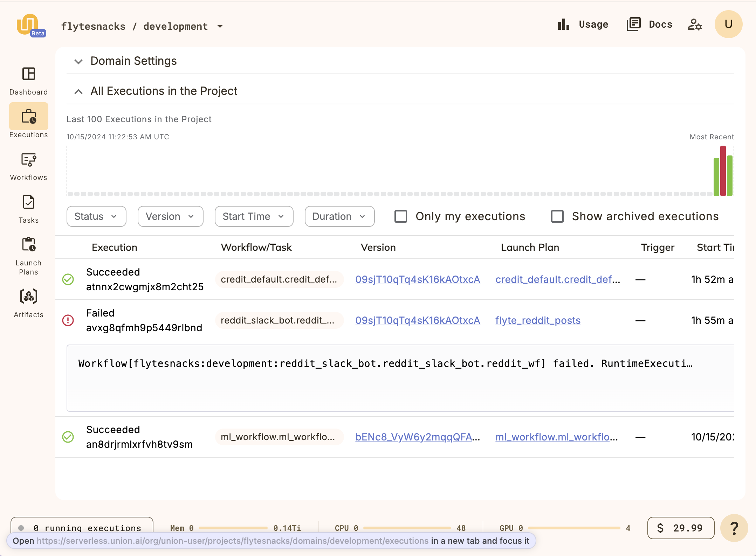Expand the Domain Settings section
This screenshot has width=756, height=556.
(x=78, y=61)
